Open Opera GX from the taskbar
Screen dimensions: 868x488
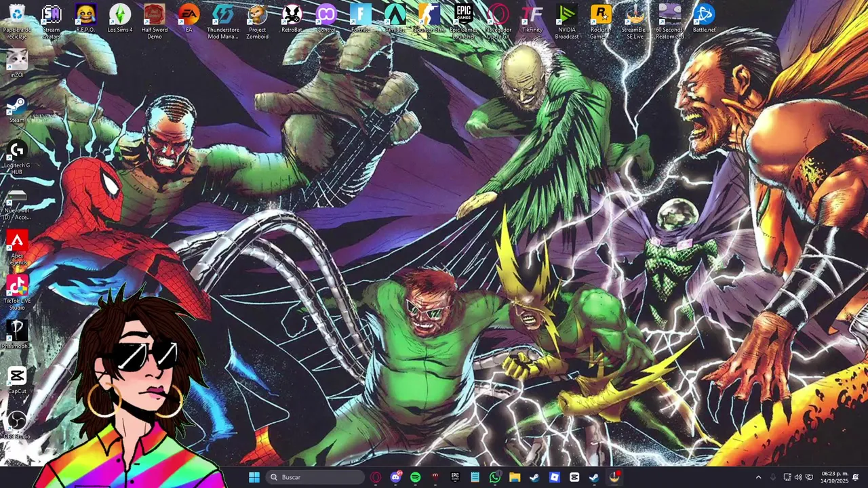[x=376, y=477]
